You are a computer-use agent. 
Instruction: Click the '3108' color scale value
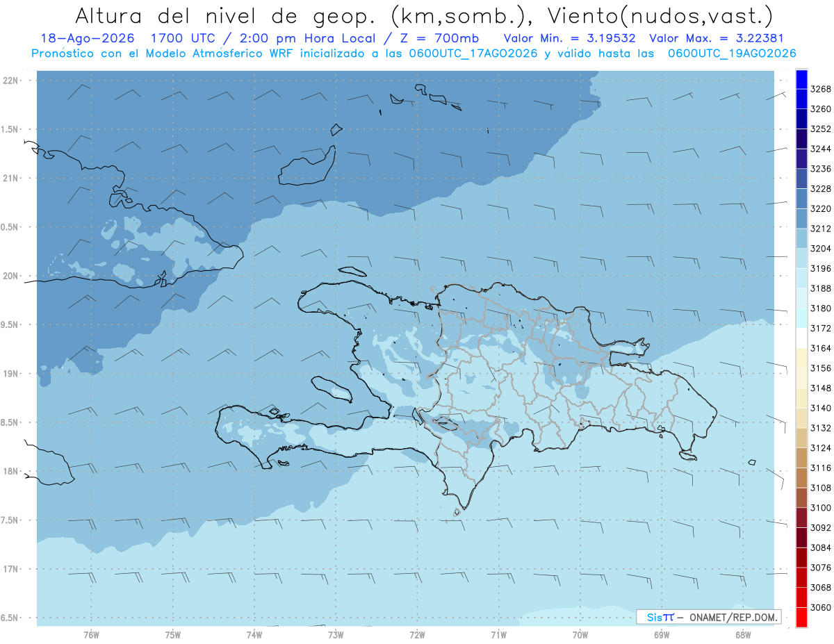click(x=821, y=488)
